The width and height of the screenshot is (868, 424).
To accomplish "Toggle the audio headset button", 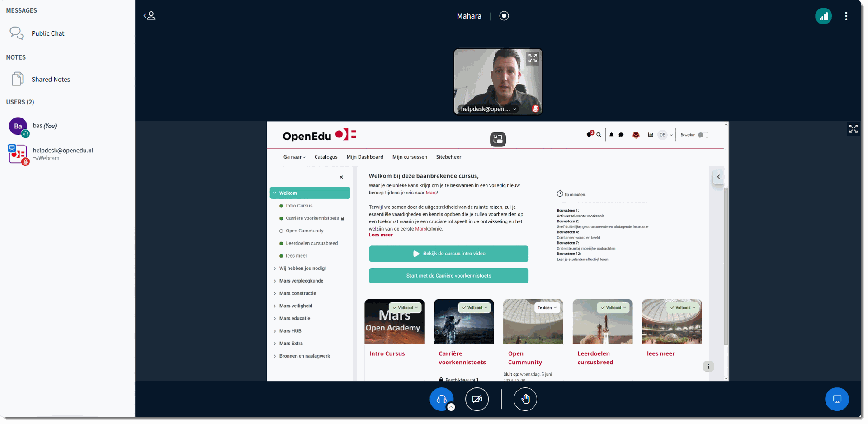I will pyautogui.click(x=441, y=399).
